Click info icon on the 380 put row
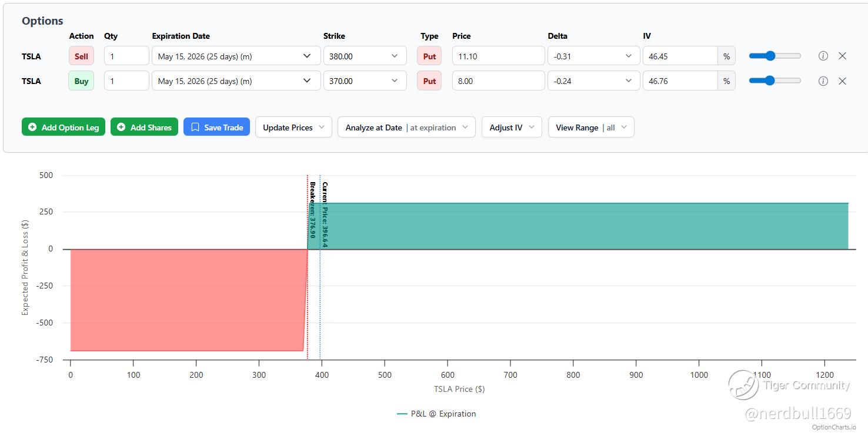This screenshot has width=868, height=433. click(823, 56)
